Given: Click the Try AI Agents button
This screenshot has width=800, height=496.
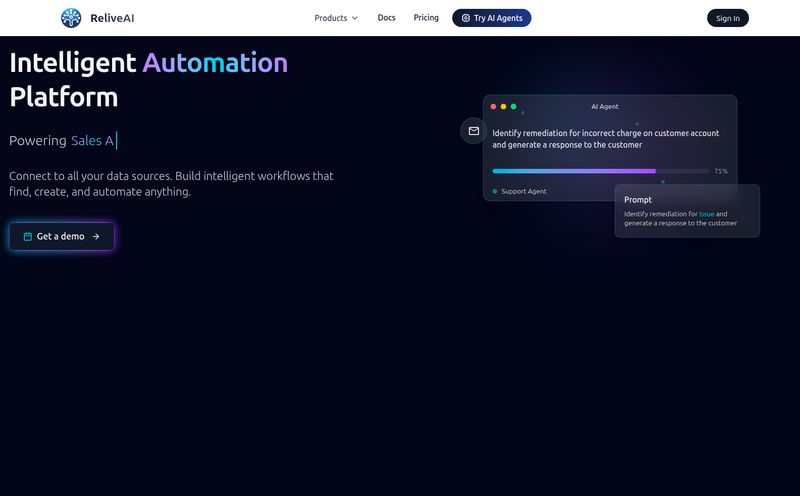Looking at the screenshot, I should 491,18.
